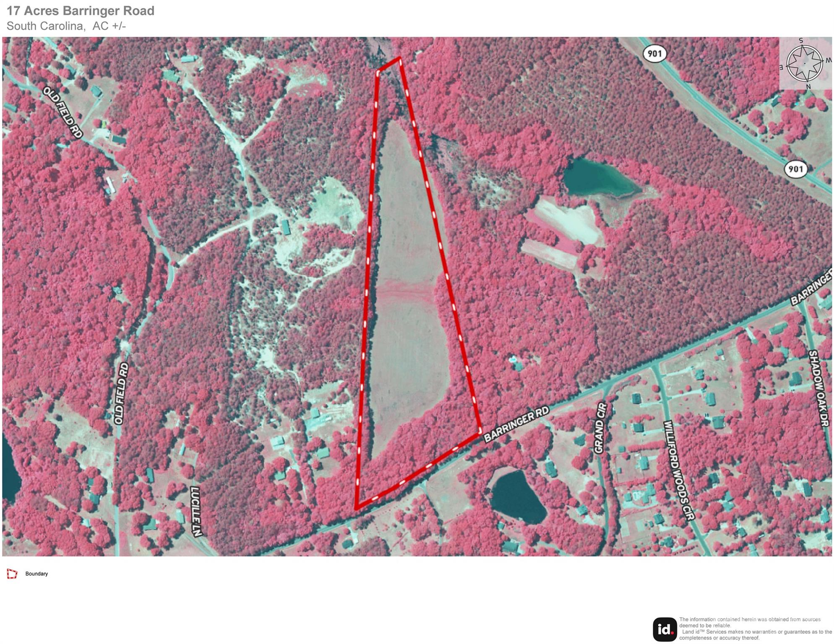The height and width of the screenshot is (644, 834).
Task: Click the 17 Acres Barringer Road title
Action: click(81, 10)
